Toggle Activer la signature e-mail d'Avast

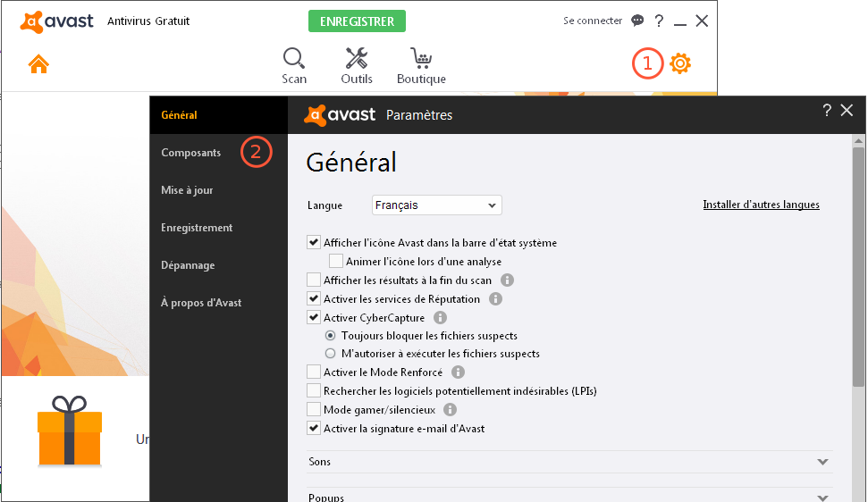[314, 428]
